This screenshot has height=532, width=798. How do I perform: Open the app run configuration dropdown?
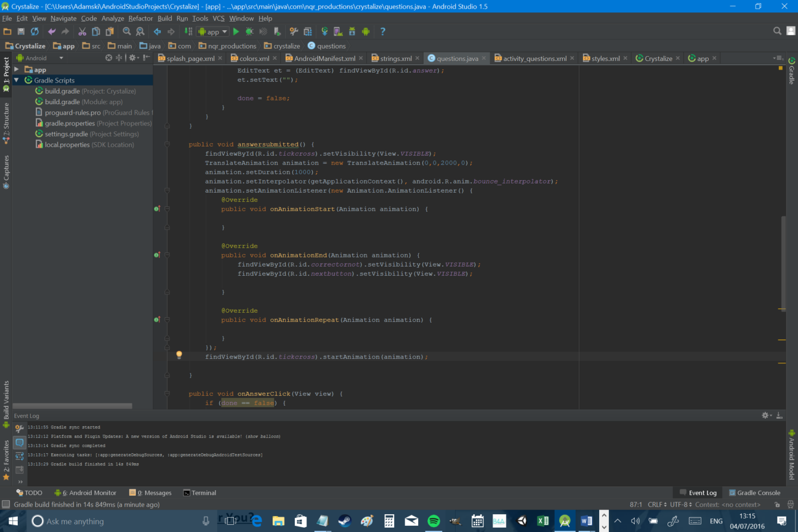click(x=212, y=31)
